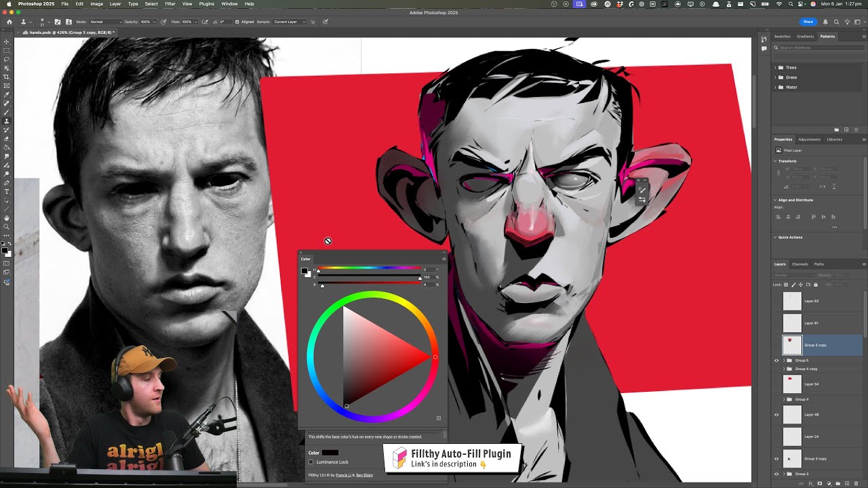The height and width of the screenshot is (488, 868).
Task: Select the Pen tool
Action: [x=7, y=183]
